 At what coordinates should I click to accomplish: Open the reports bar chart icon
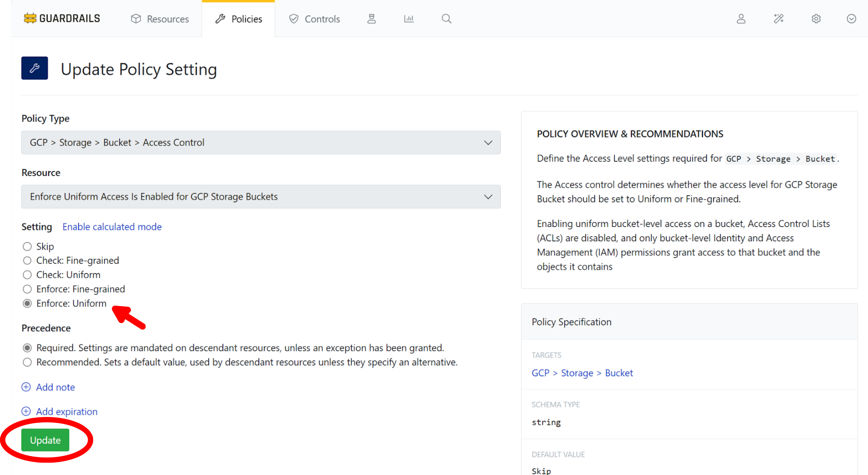pos(409,19)
